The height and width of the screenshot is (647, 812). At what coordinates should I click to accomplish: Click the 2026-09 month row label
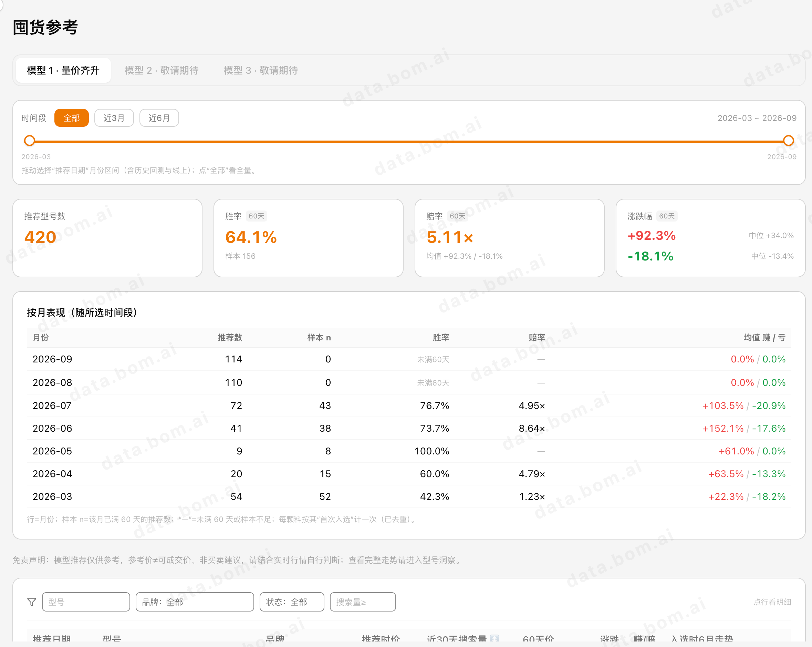pyautogui.click(x=52, y=359)
